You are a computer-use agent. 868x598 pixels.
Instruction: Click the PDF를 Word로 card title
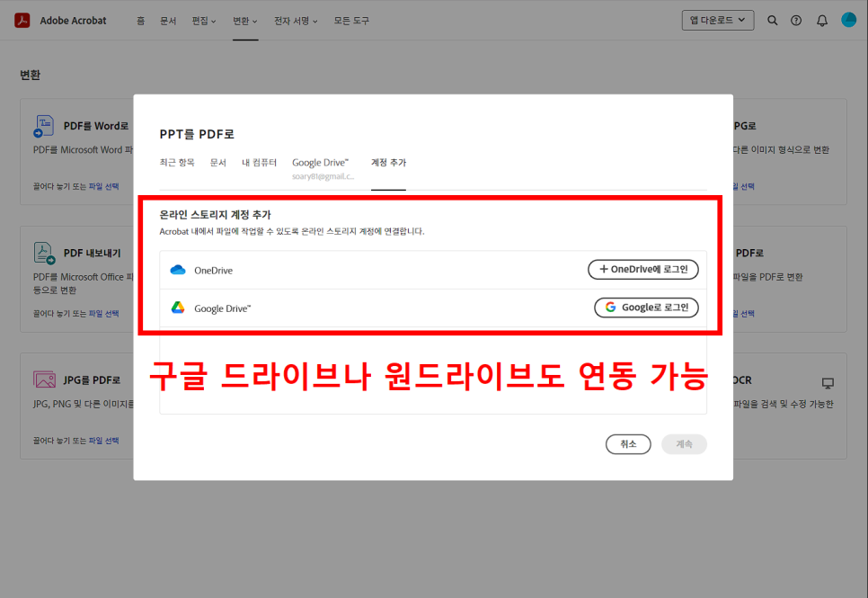[x=96, y=127]
